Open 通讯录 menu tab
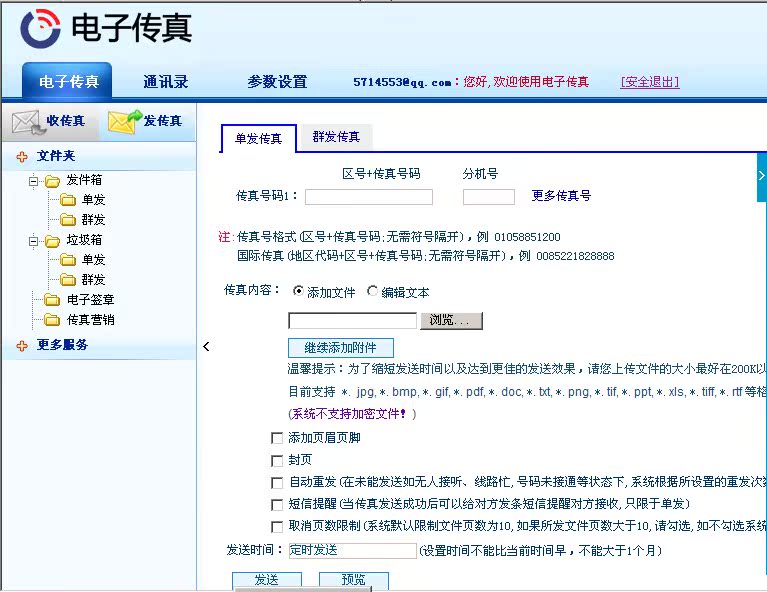 pos(166,82)
